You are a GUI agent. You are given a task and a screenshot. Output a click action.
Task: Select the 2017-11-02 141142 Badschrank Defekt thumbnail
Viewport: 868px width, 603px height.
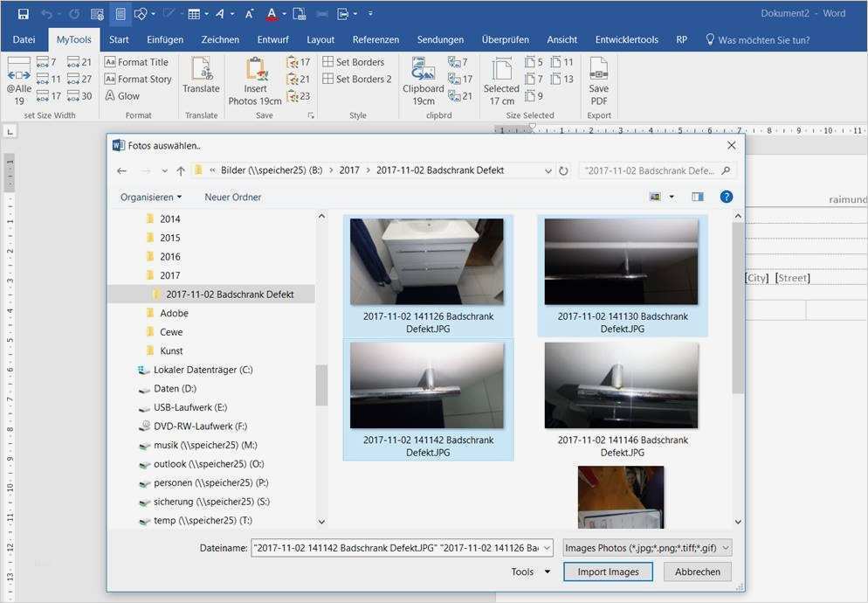[427, 385]
